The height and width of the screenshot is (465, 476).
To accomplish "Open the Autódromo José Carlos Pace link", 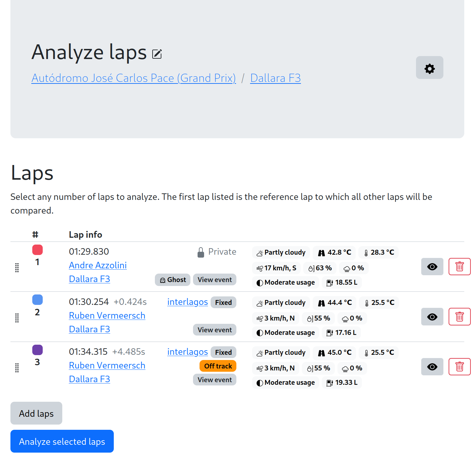I will pyautogui.click(x=134, y=78).
